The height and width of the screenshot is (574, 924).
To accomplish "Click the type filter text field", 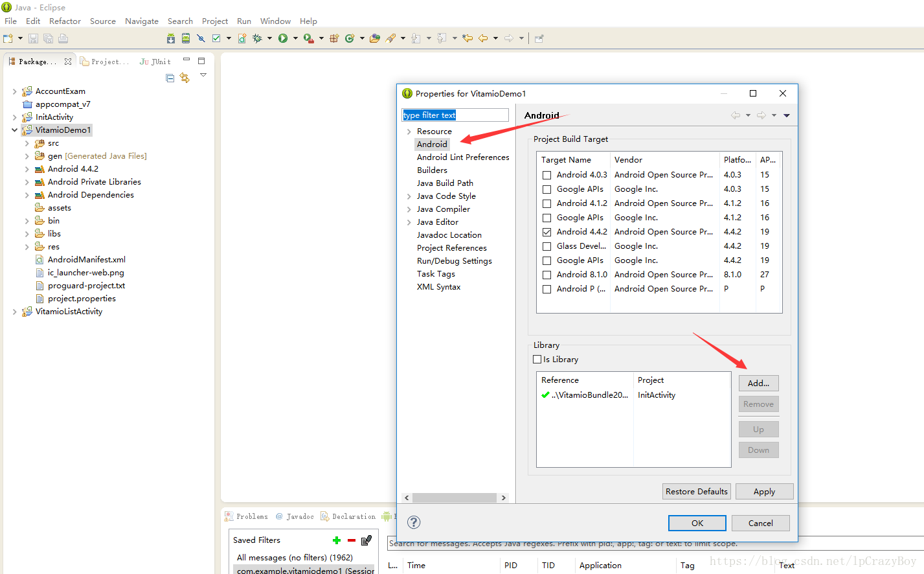I will tap(455, 115).
